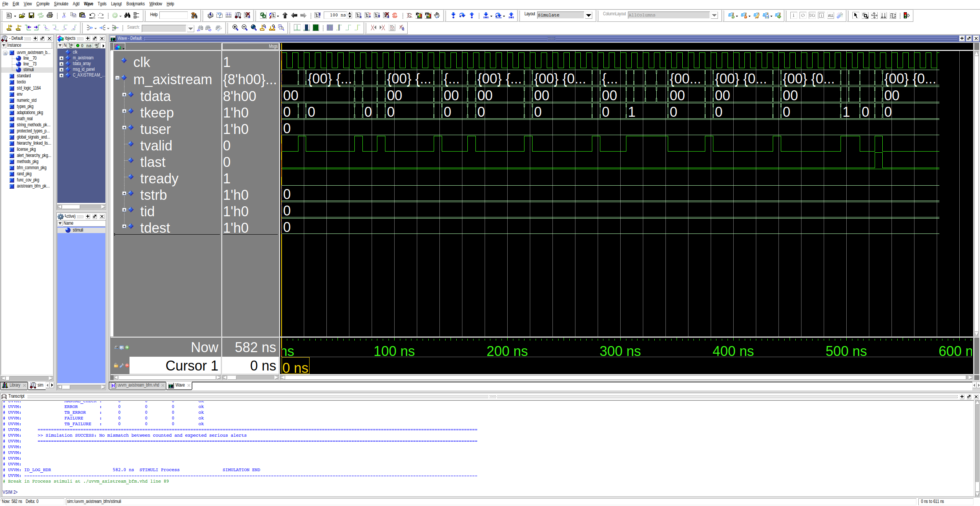Click the Insert Cursor icon
The image size is (980, 506).
coord(9,28)
